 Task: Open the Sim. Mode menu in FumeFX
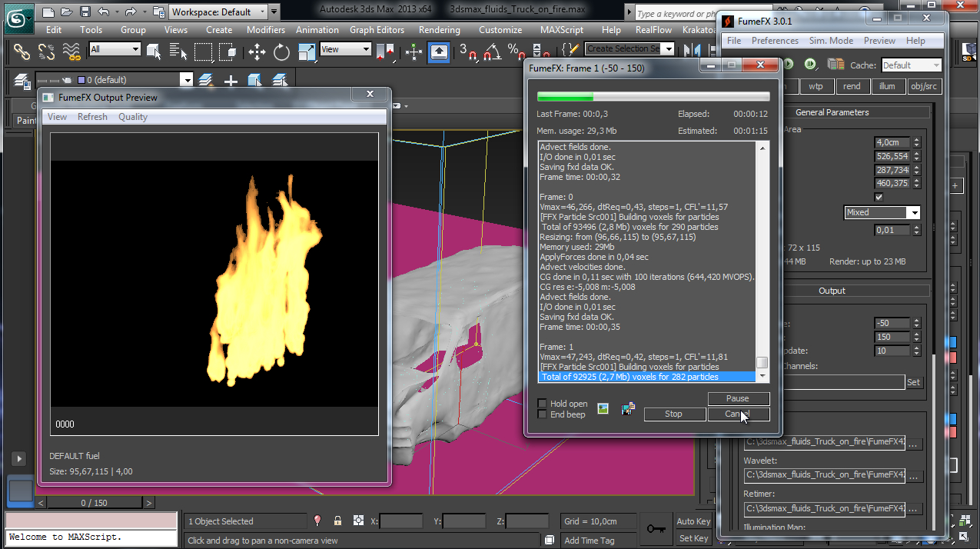pyautogui.click(x=831, y=41)
